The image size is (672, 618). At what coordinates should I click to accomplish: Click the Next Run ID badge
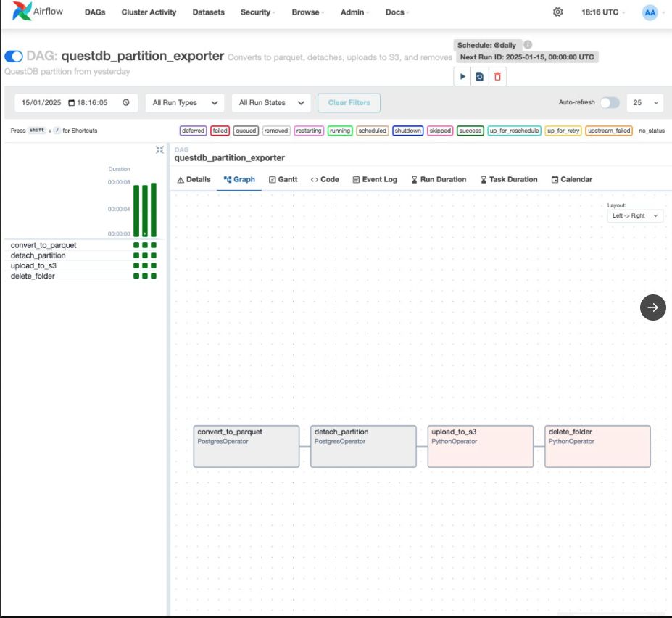tap(527, 57)
